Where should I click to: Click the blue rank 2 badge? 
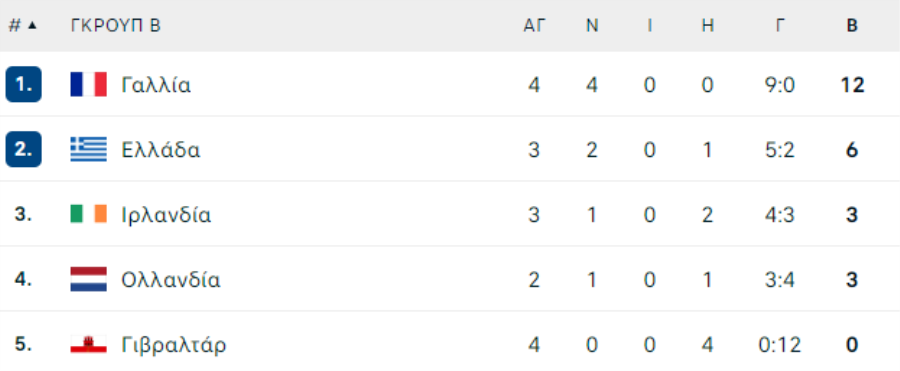tap(24, 149)
